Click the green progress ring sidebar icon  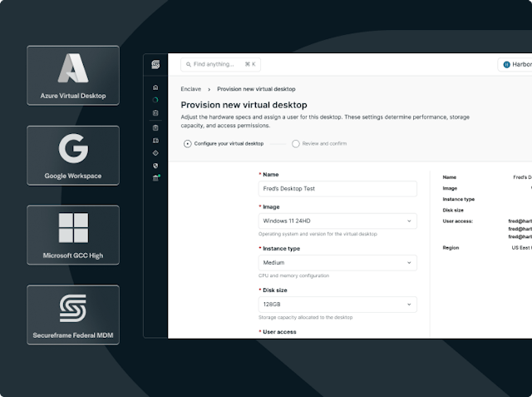[155, 100]
